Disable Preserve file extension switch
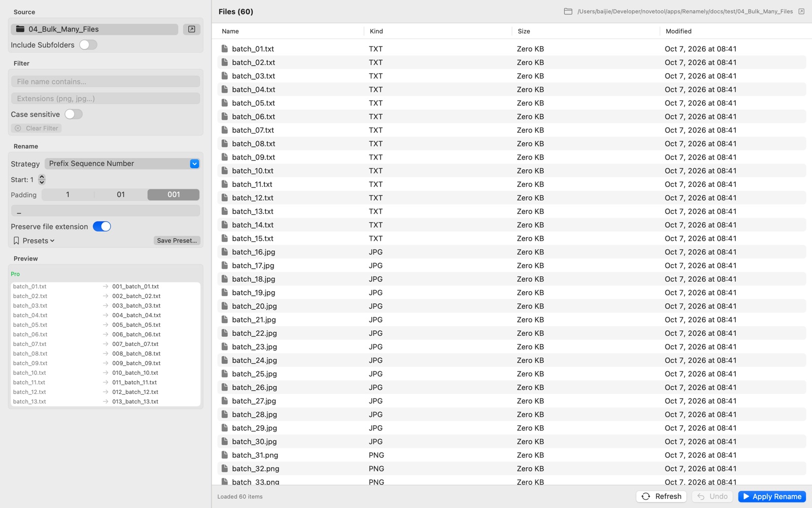Viewport: 812px width, 508px height. click(101, 227)
